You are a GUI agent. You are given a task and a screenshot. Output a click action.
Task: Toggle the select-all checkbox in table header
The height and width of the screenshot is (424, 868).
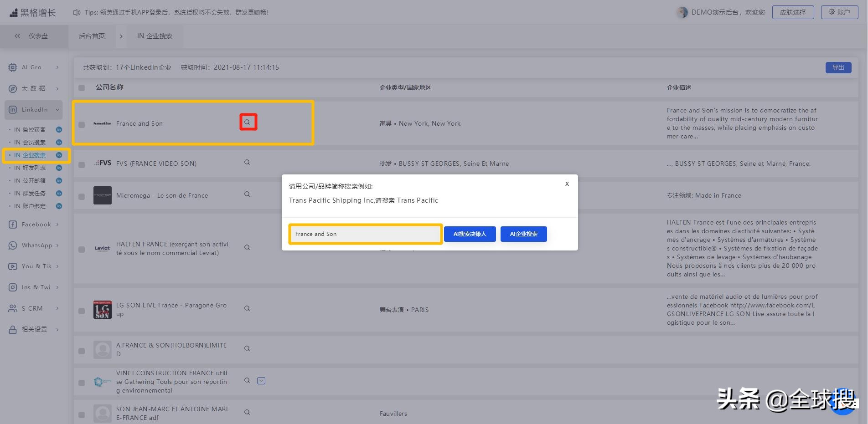[82, 88]
